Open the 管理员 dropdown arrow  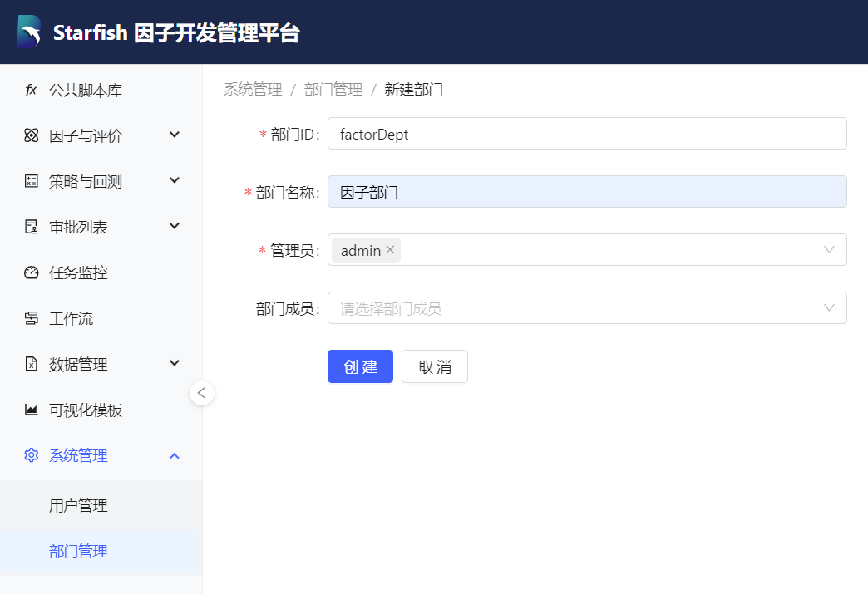pos(829,250)
